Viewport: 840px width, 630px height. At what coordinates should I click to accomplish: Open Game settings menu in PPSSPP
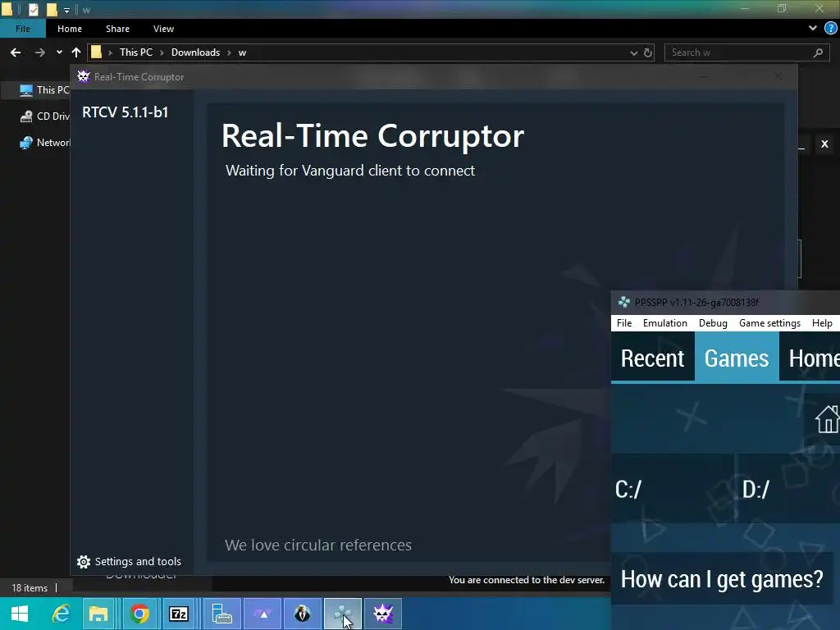point(769,323)
